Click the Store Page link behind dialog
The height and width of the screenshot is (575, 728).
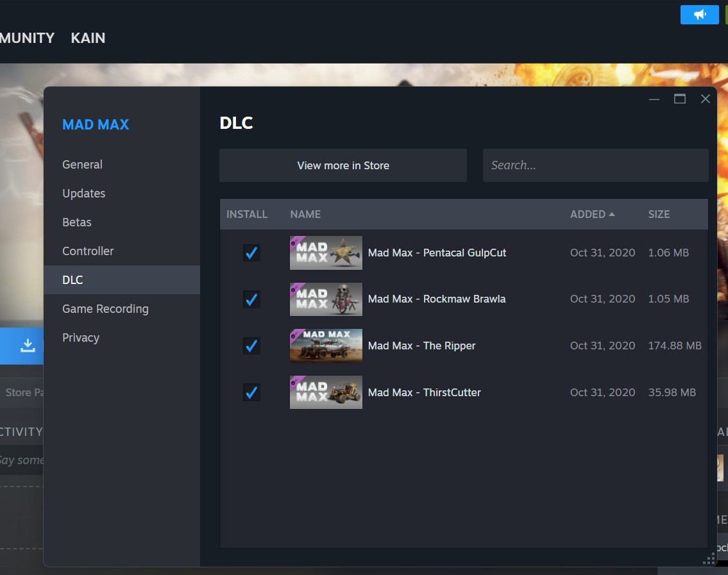24,392
